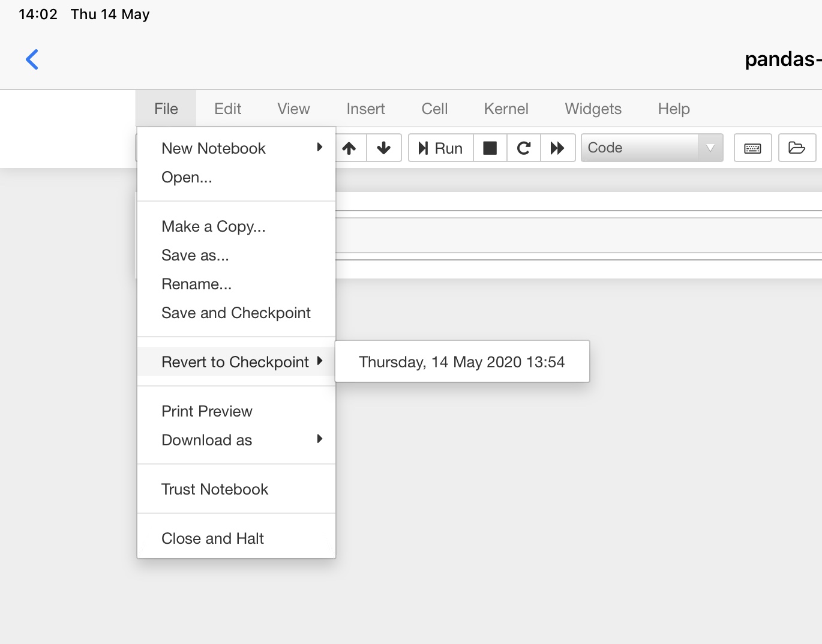This screenshot has height=644, width=822.
Task: Click the open folder icon on the toolbar
Action: [x=797, y=148]
